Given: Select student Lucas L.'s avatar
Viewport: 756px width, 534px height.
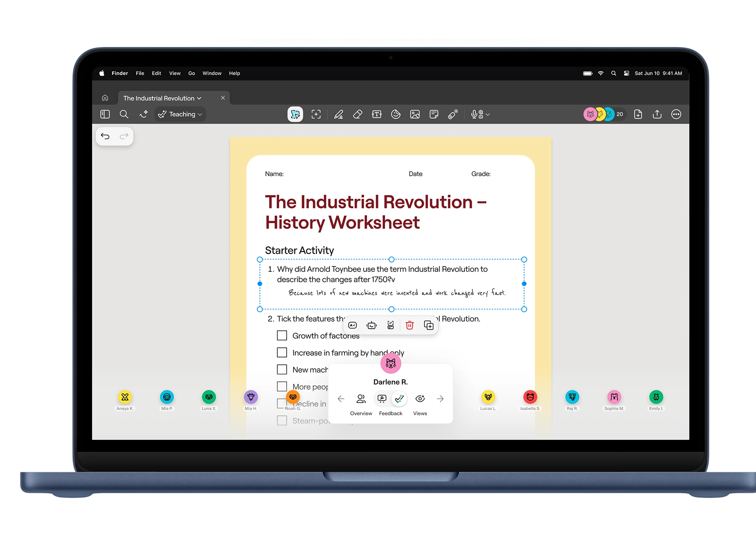Looking at the screenshot, I should [x=488, y=397].
